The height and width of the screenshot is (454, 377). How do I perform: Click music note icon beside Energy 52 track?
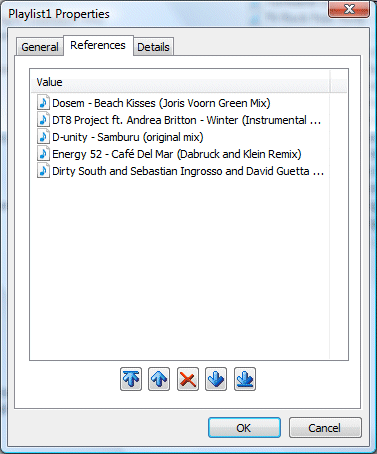tap(43, 154)
